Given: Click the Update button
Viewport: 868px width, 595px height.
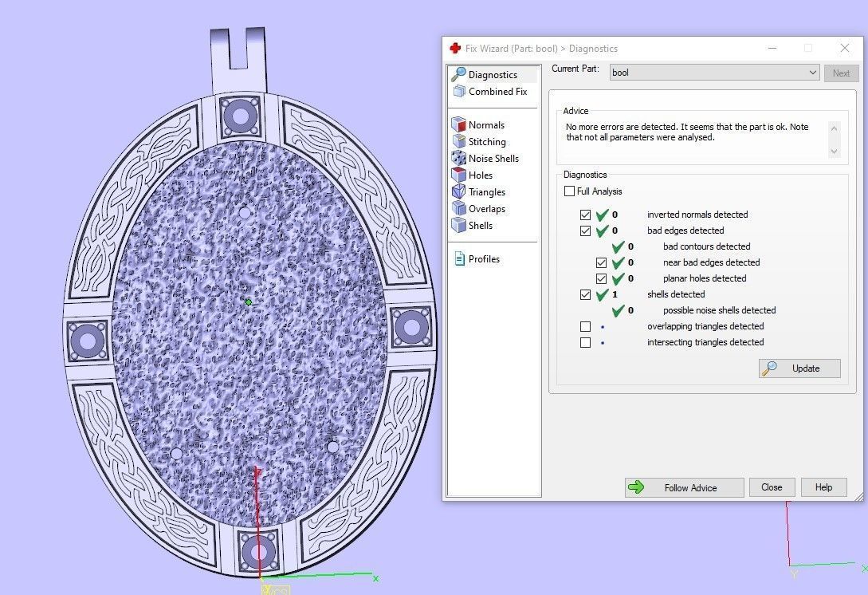Looking at the screenshot, I should (799, 368).
